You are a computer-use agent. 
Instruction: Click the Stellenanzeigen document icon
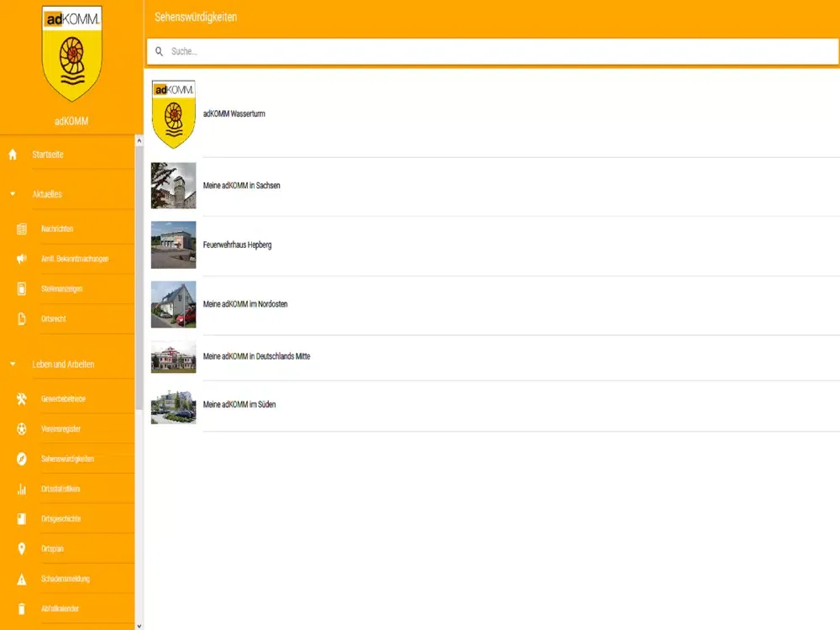coord(22,289)
